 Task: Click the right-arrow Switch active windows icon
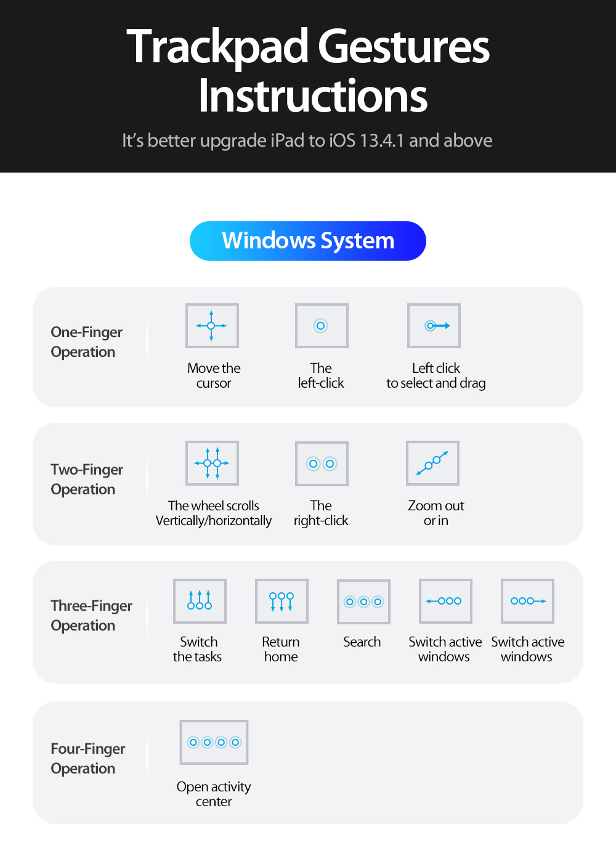[x=527, y=601]
